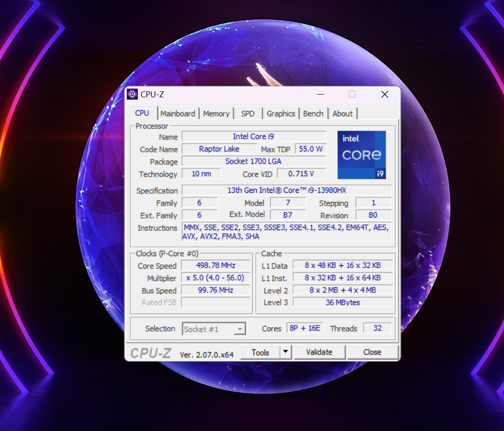This screenshot has width=504, height=431.
Task: Click the empty Rated FSB field
Action: pos(215,302)
